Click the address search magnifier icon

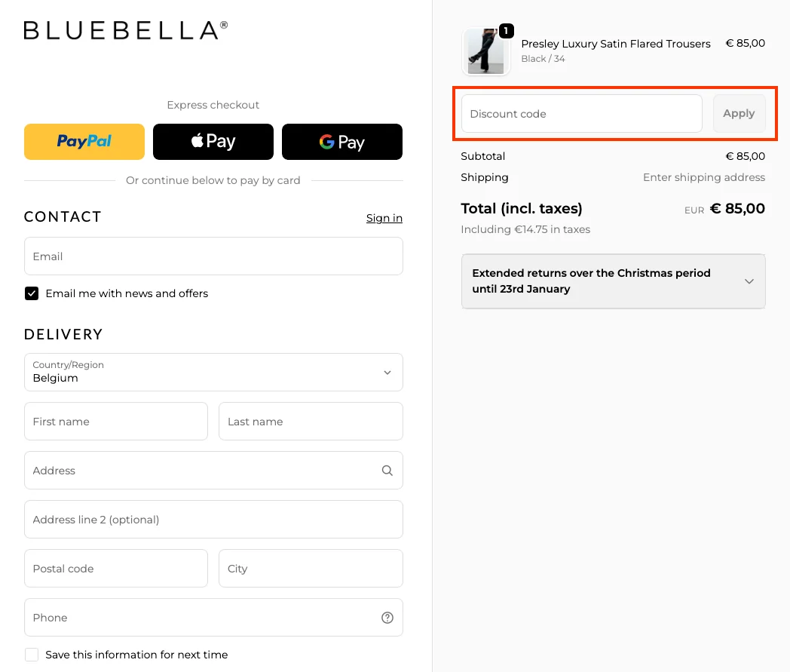click(x=387, y=471)
